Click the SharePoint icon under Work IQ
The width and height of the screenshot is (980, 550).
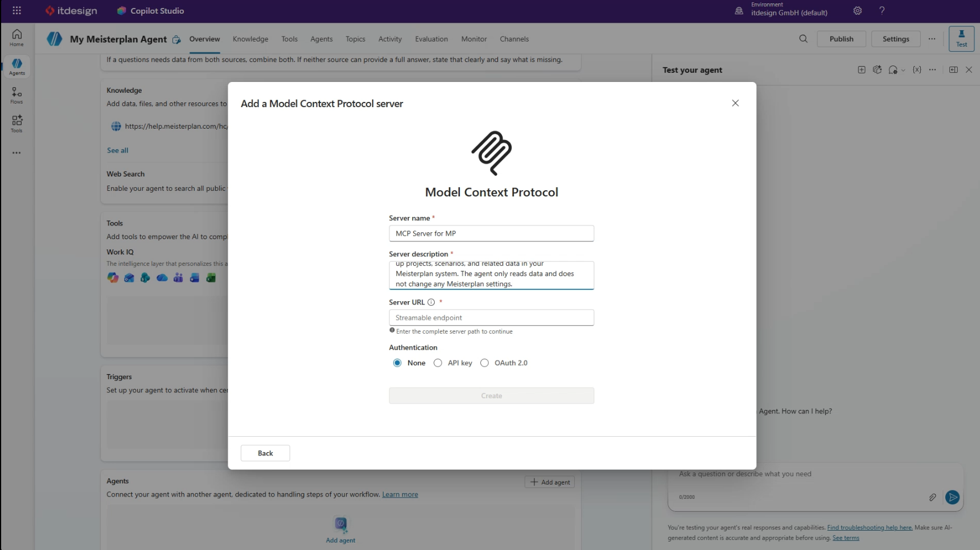[x=145, y=278]
